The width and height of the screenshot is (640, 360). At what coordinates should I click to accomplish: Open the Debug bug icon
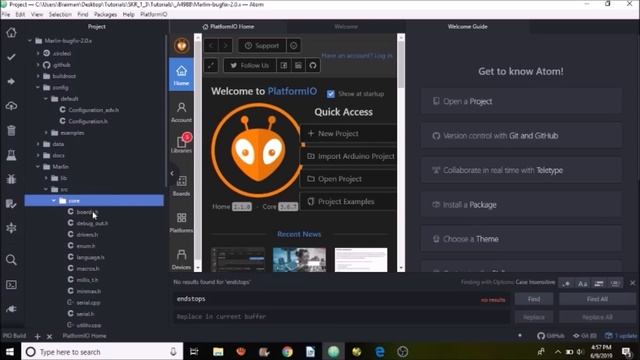point(11,179)
